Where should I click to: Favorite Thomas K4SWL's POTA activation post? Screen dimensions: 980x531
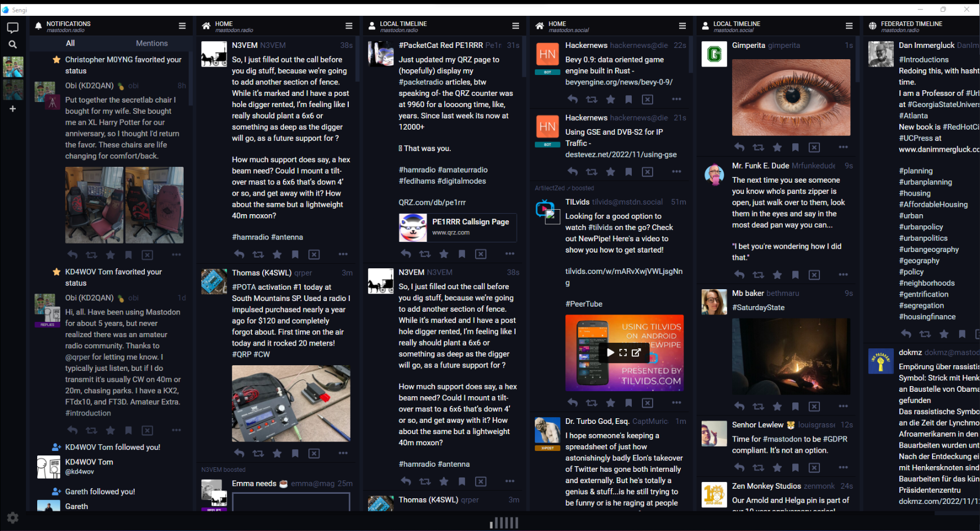277,453
